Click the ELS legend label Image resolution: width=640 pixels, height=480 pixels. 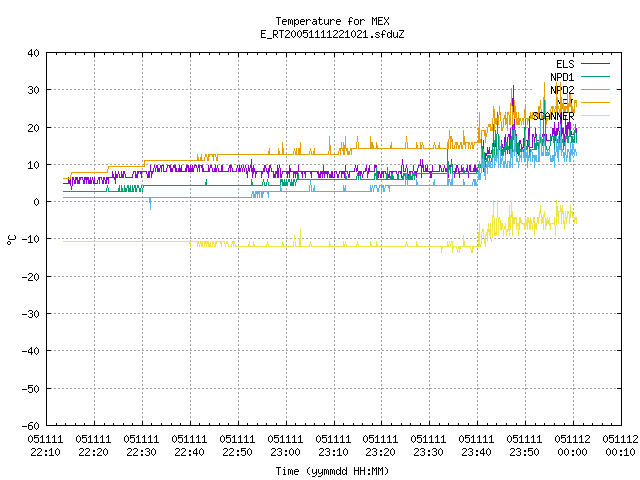565,64
